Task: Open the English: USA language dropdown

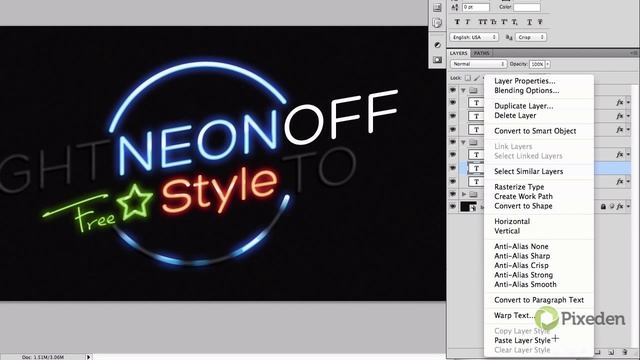Action: (x=474, y=37)
